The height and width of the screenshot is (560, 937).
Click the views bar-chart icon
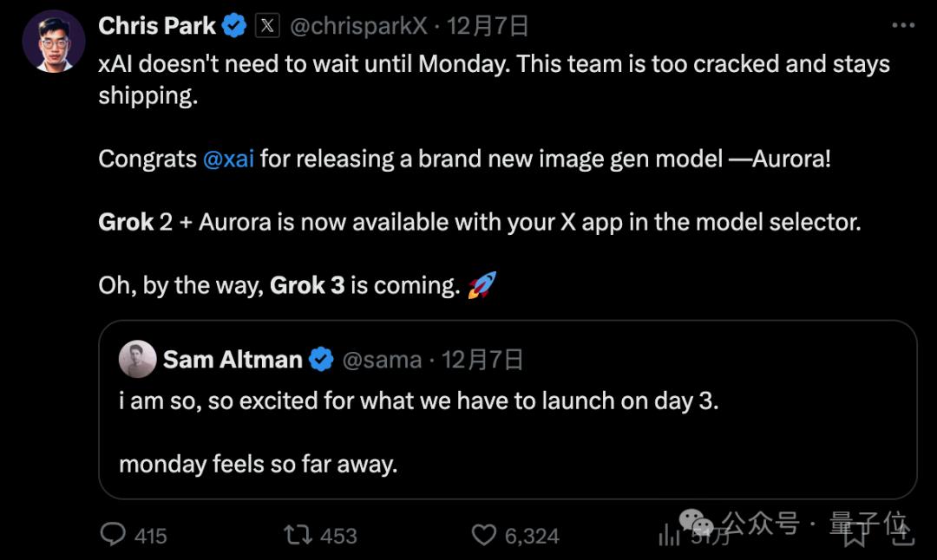click(669, 536)
